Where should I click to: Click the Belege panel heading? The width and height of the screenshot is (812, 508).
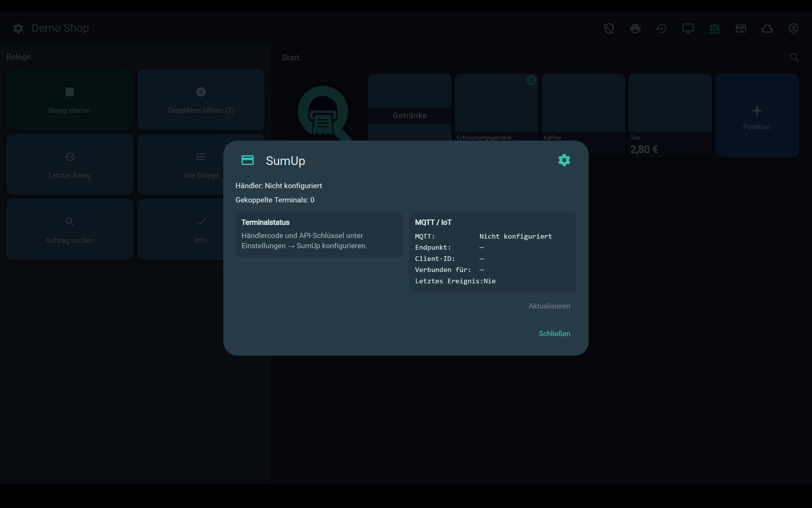click(19, 57)
